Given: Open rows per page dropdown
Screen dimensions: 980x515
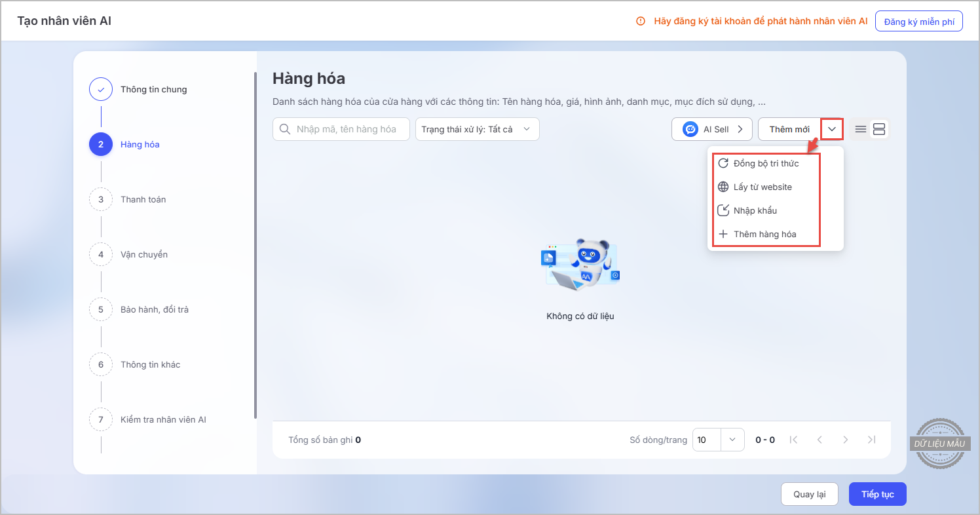Looking at the screenshot, I should point(732,440).
